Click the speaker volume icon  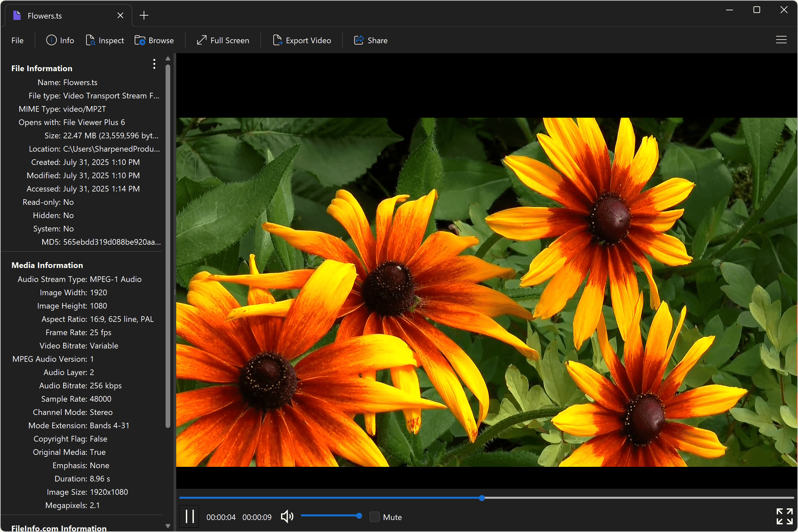(287, 516)
